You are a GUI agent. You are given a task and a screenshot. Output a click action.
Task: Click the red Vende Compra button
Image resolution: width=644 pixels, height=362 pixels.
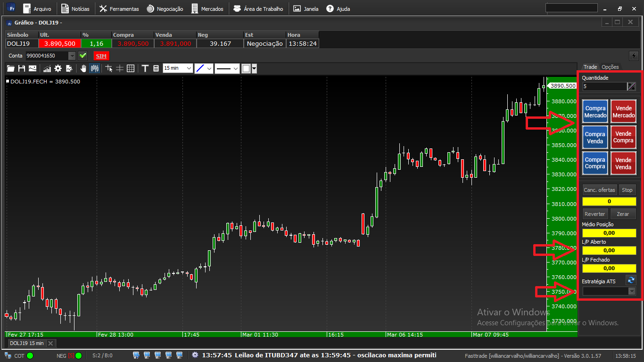[623, 138]
